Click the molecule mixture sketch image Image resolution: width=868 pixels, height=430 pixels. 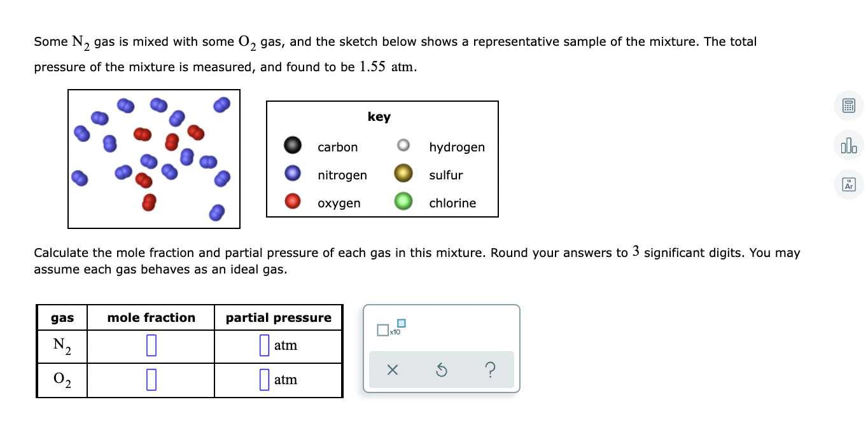tap(153, 158)
